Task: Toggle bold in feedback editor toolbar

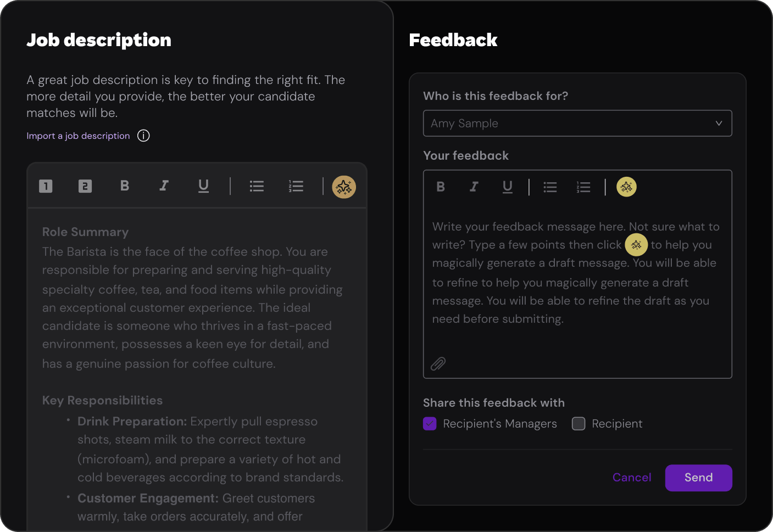Action: tap(441, 187)
